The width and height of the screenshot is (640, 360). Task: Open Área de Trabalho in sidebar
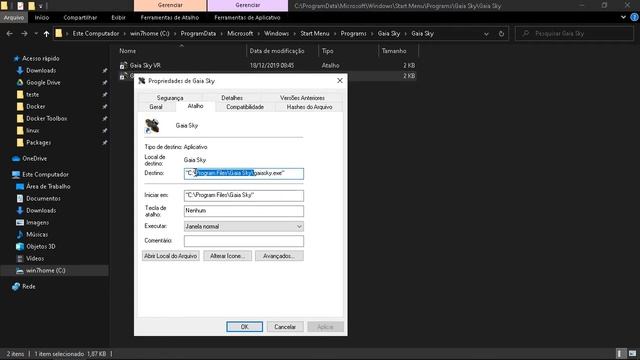click(x=48, y=187)
